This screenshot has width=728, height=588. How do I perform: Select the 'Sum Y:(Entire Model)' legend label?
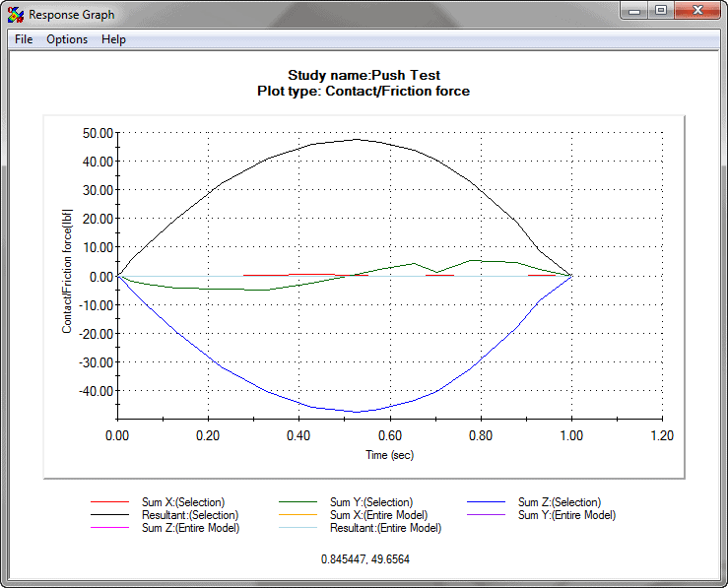[x=566, y=515]
